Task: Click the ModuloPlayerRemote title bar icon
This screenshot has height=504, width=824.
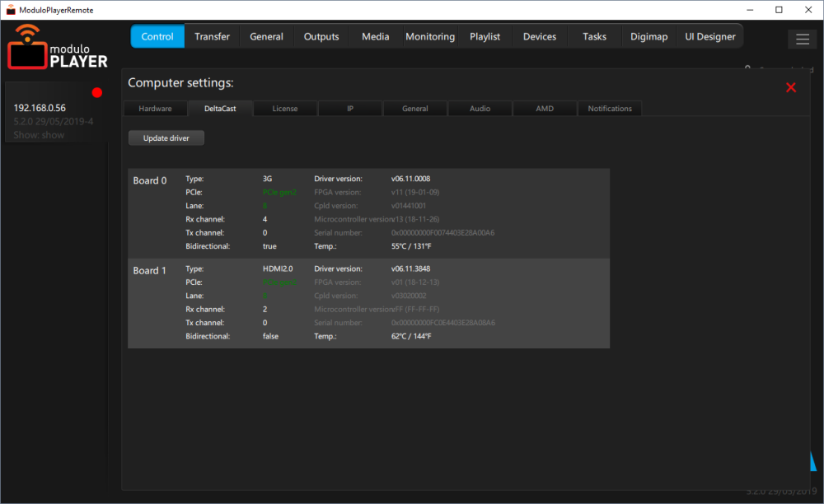Action: [9, 9]
